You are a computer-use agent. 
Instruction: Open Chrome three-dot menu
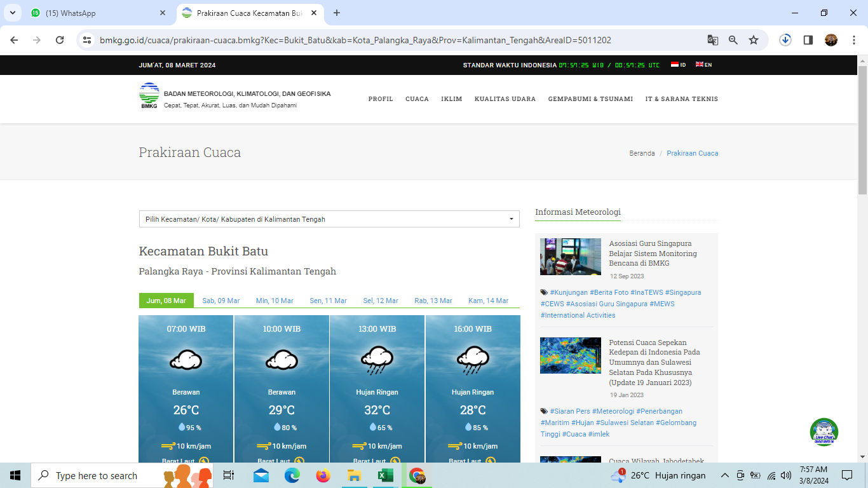(x=854, y=40)
